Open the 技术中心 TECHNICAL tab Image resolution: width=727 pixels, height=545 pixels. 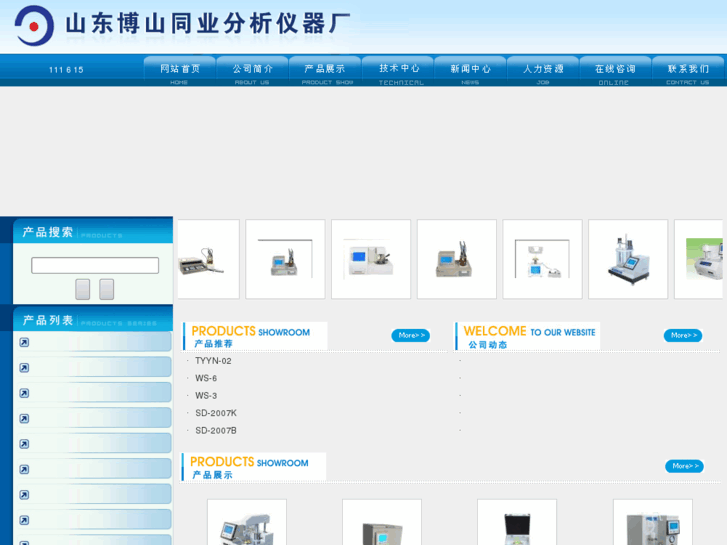coord(398,71)
